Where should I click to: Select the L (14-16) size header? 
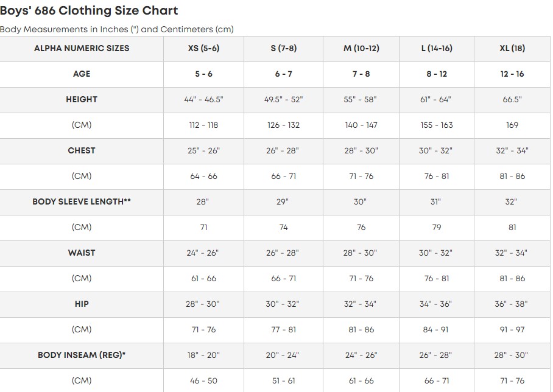point(436,48)
